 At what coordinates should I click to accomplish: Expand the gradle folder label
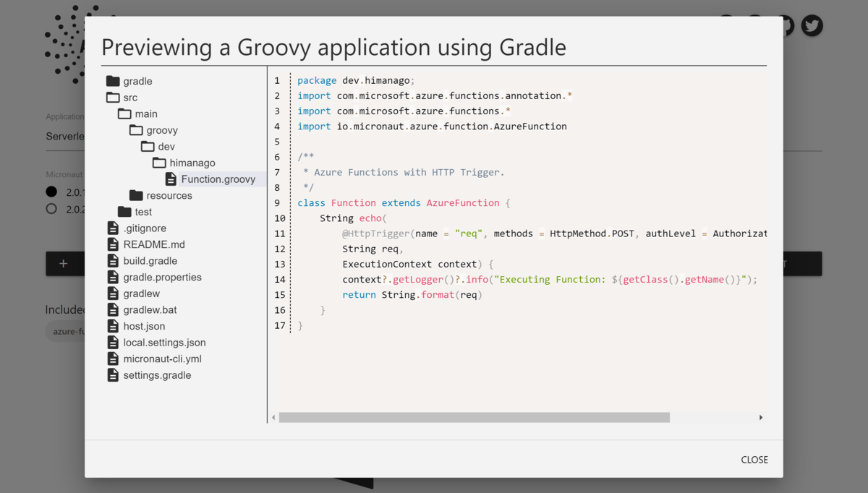tap(137, 82)
